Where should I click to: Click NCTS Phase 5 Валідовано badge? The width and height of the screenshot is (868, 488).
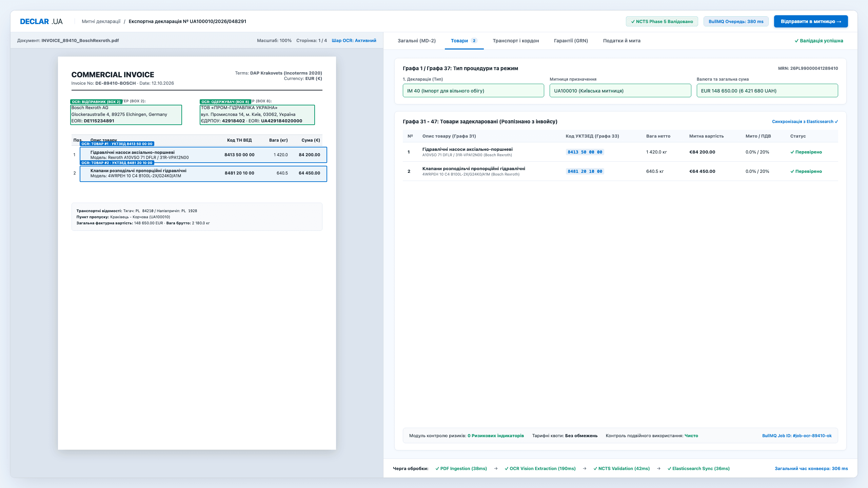pyautogui.click(x=662, y=21)
